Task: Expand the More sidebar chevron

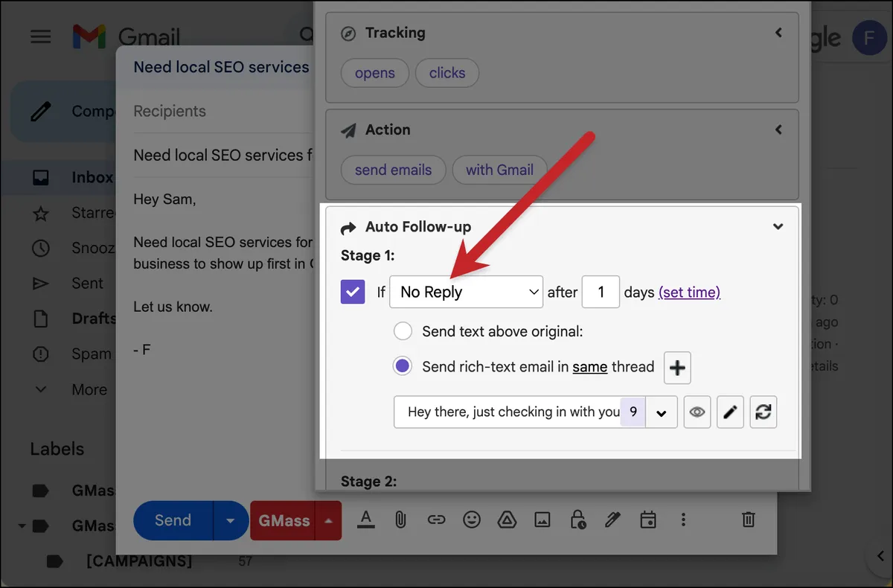Action: (40, 389)
